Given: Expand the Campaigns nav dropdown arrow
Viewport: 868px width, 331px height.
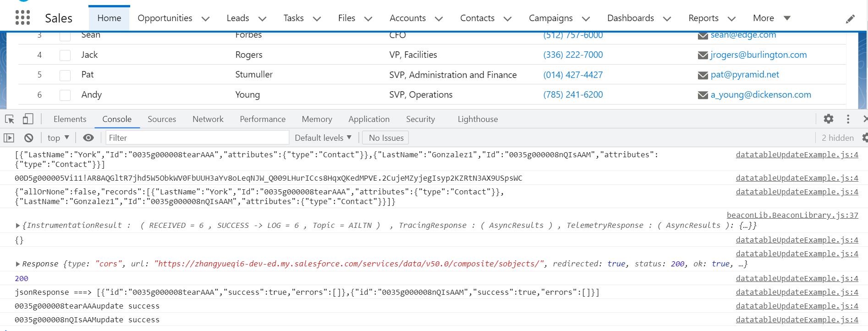Looking at the screenshot, I should click(x=586, y=19).
